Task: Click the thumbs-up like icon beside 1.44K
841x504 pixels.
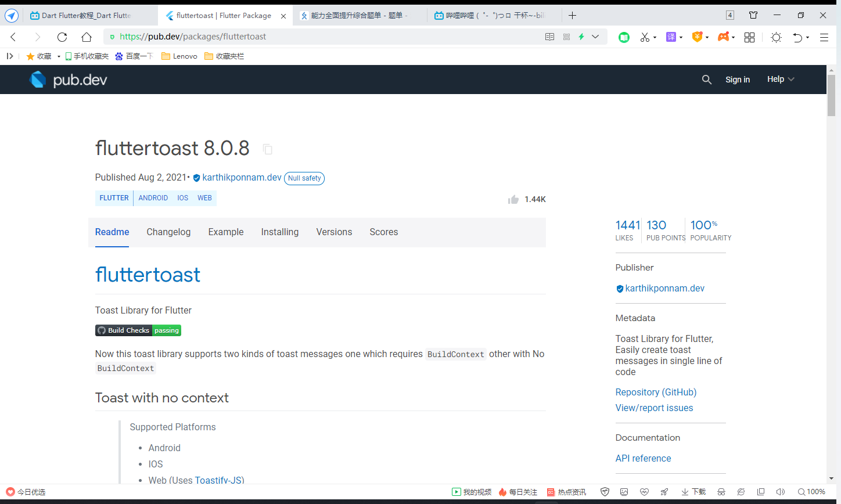Action: point(513,199)
